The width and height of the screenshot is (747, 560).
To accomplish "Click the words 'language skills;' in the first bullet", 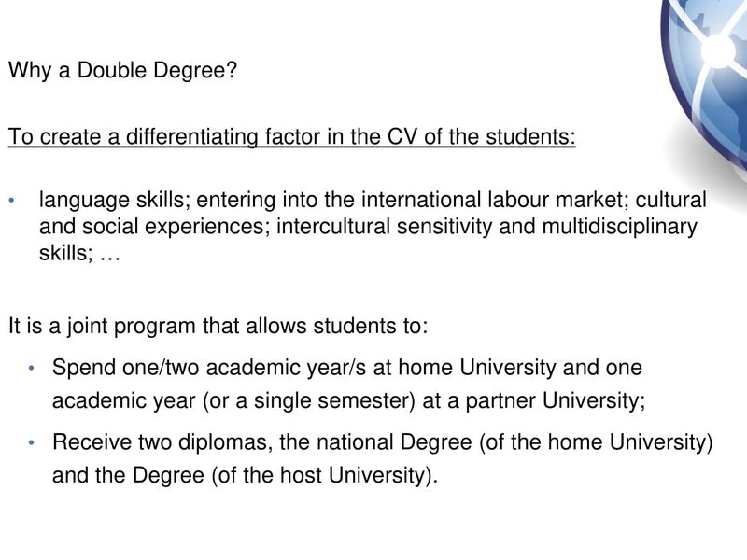I will [x=115, y=200].
